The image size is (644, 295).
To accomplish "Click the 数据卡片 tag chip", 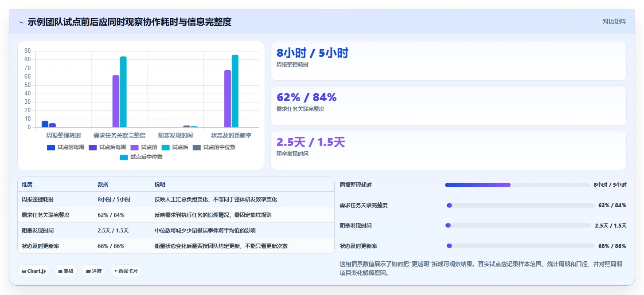I will 126,271.
